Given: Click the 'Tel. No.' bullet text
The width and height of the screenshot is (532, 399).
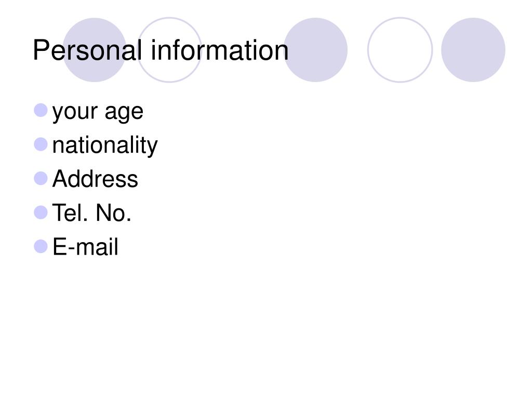Looking at the screenshot, I should coord(91,212).
